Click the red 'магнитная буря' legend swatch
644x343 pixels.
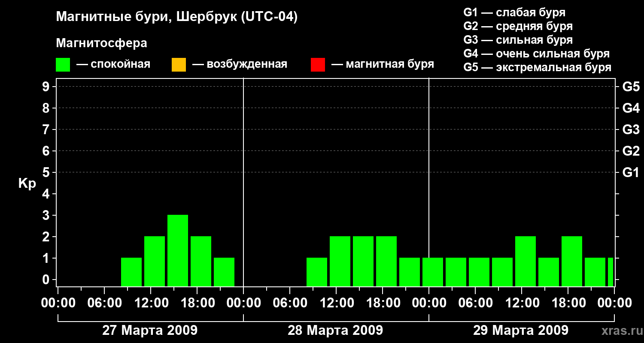click(318, 65)
